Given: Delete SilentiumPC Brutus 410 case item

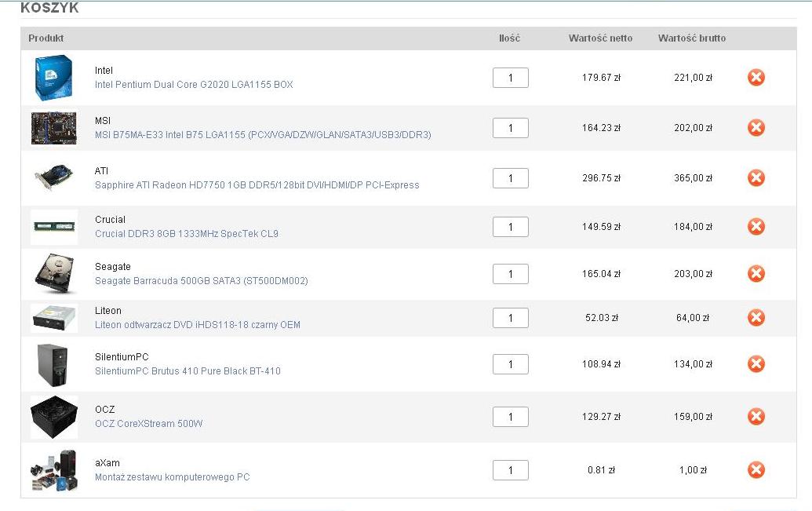Looking at the screenshot, I should (756, 364).
